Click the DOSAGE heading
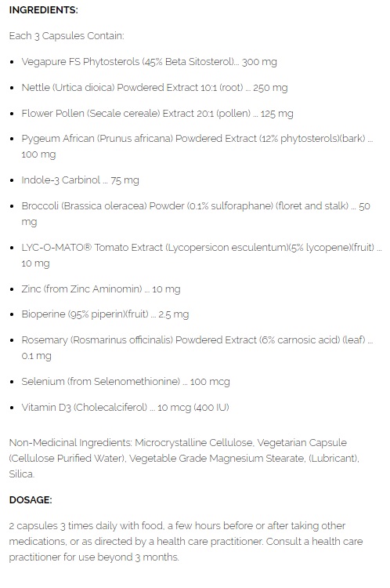Viewport: 390px width, 588px height. click(31, 500)
